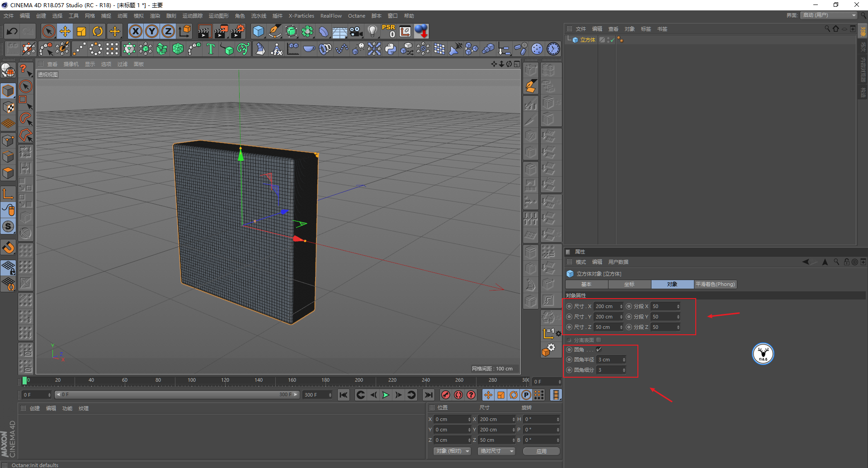Click the circled S icon in left sidebar
Image resolution: width=868 pixels, height=468 pixels.
[x=9, y=226]
